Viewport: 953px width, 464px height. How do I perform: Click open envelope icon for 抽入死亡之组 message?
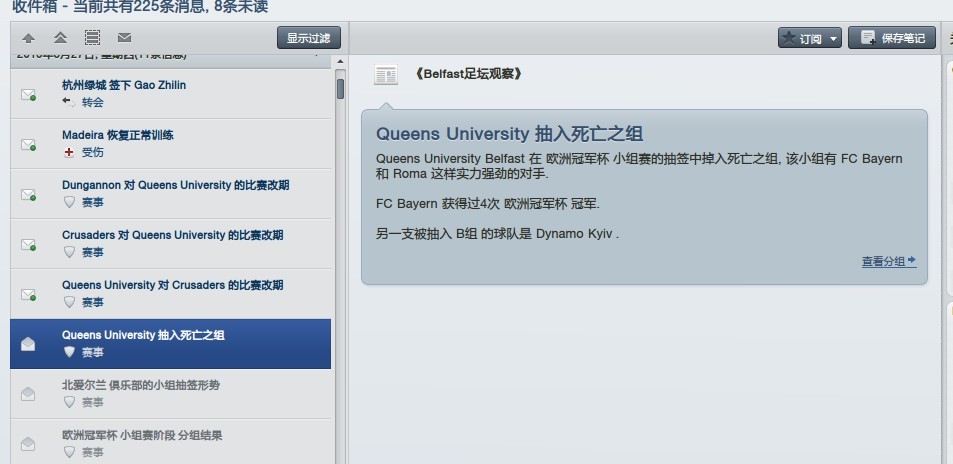28,344
